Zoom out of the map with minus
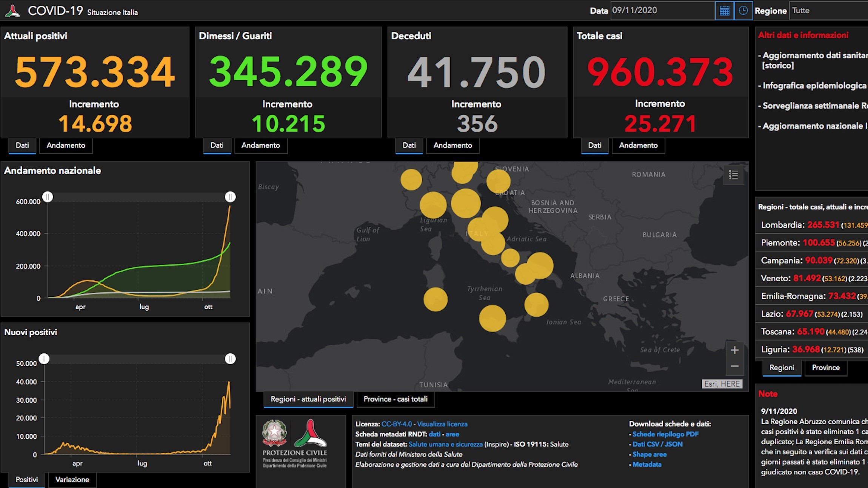Screen dimensions: 868x488 point(734,366)
